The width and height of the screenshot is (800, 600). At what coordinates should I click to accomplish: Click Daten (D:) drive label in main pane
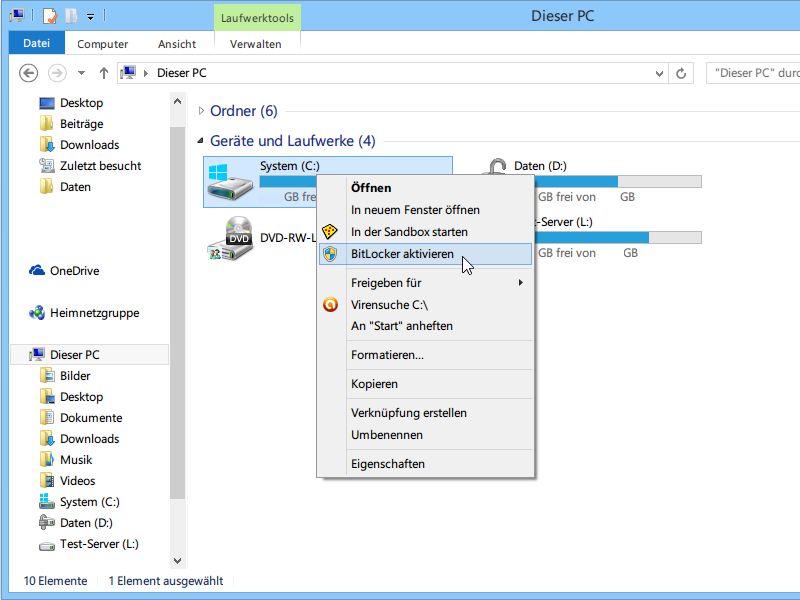click(540, 166)
